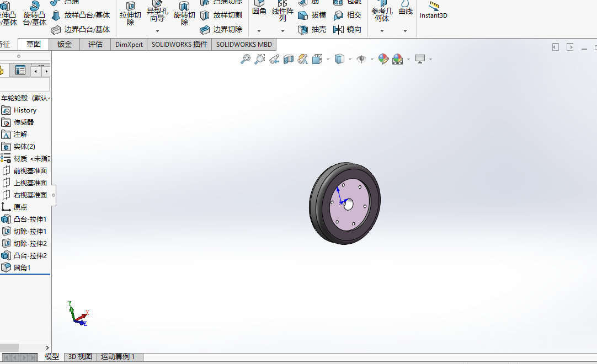Select the 旋转凸台/基体 revolve boss tool

tap(34, 13)
